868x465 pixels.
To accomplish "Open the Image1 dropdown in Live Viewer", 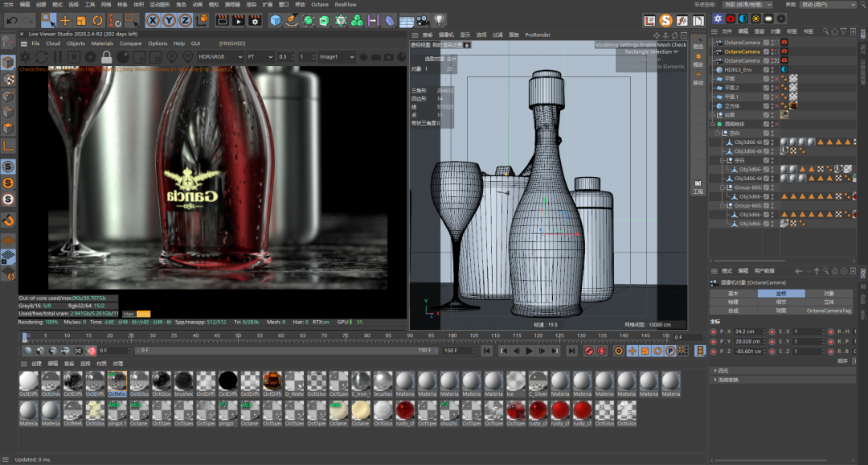I will tap(336, 57).
